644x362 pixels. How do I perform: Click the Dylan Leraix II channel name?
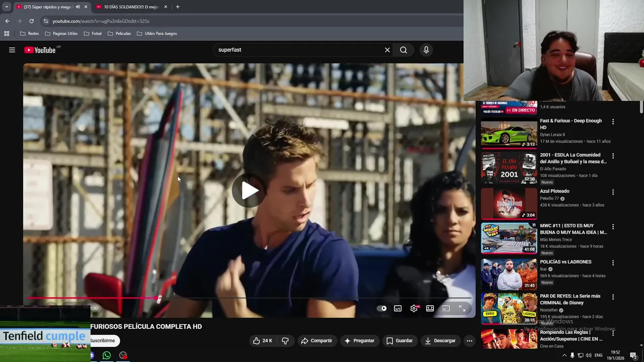click(x=552, y=135)
